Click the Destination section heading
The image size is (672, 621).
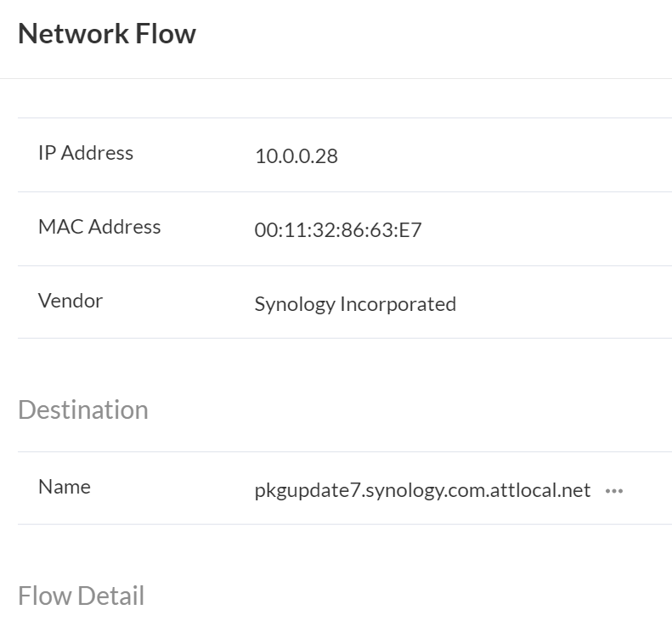[x=82, y=409]
